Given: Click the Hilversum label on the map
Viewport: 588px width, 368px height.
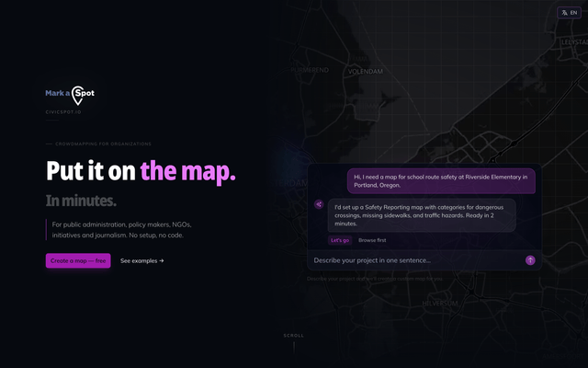Looking at the screenshot, I should (x=440, y=304).
